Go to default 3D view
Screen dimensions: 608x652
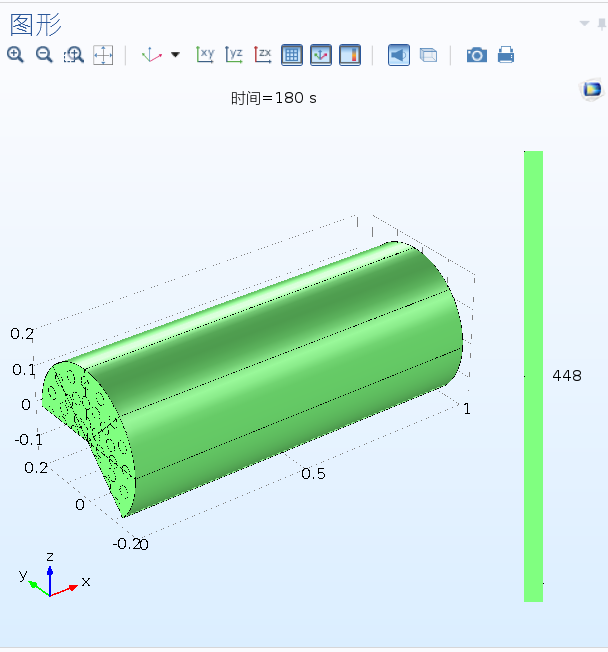pos(151,55)
